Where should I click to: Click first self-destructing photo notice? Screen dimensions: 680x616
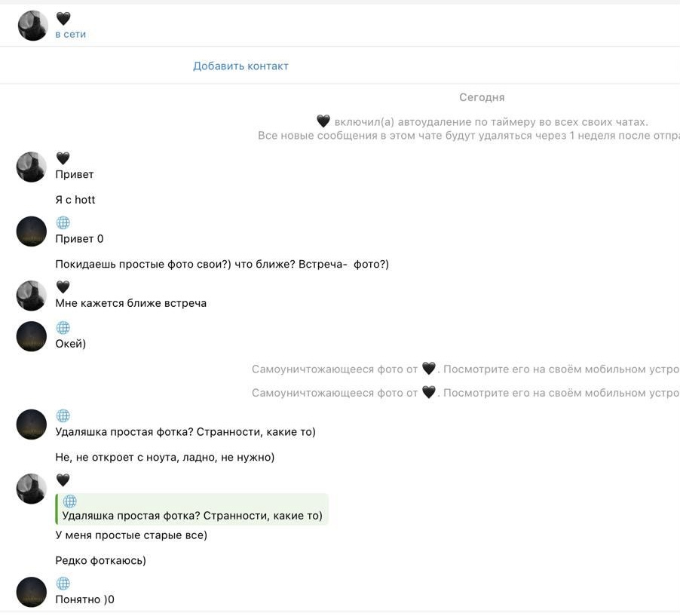[465, 369]
